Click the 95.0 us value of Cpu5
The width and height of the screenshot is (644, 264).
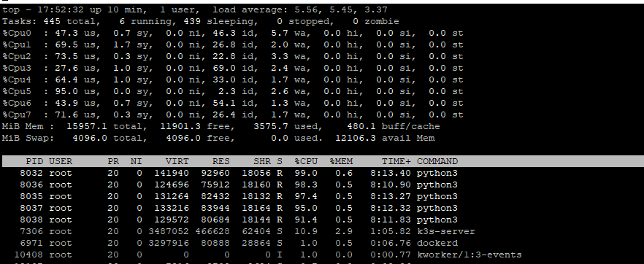coord(66,91)
